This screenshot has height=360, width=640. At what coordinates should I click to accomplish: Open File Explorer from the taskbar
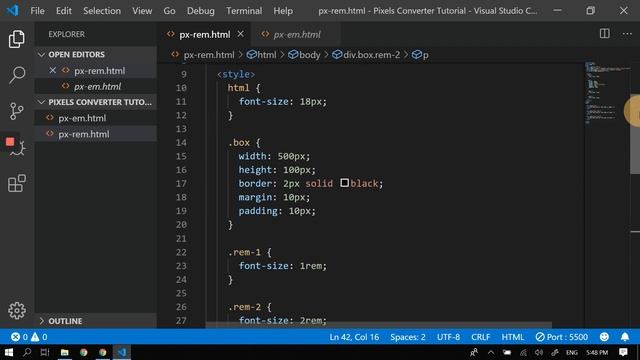pos(64,352)
